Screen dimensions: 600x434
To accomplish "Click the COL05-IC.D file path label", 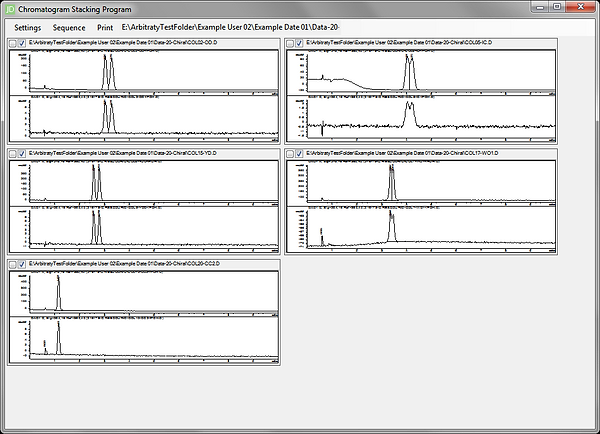I will pyautogui.click(x=399, y=42).
